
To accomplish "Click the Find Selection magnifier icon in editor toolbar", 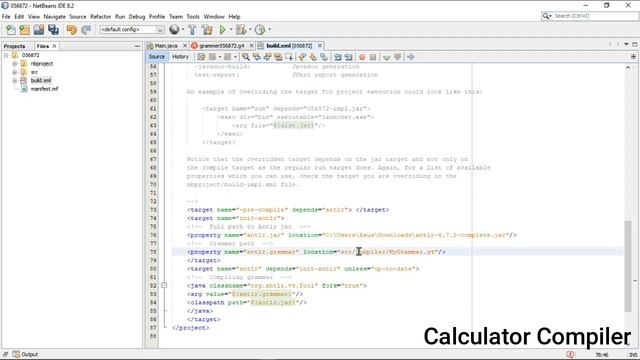I will [246, 57].
